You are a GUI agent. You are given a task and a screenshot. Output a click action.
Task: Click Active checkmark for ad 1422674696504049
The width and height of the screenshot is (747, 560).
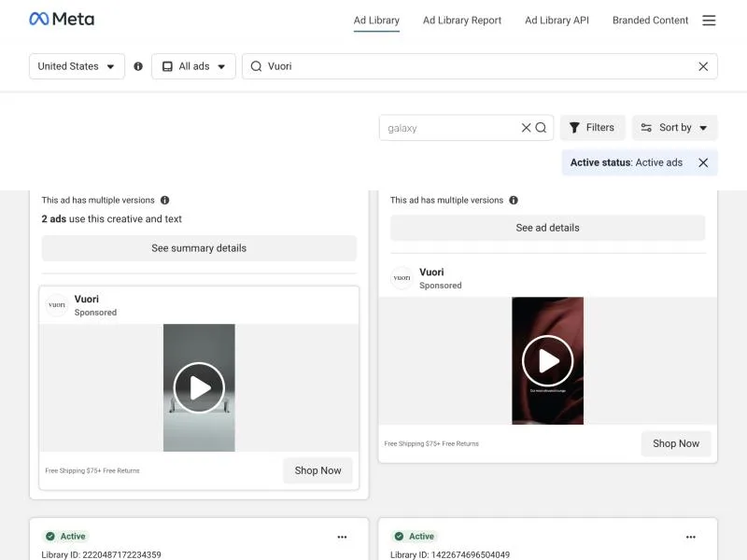point(399,536)
